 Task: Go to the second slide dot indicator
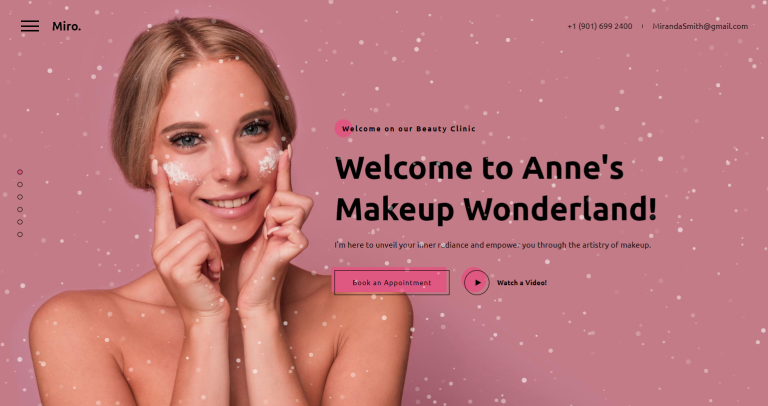20,185
